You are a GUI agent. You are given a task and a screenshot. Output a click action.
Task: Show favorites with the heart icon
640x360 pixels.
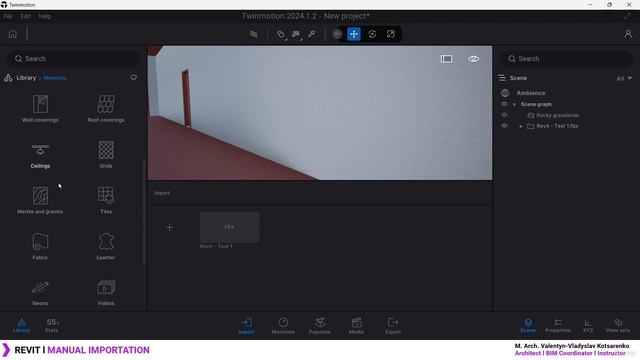(x=133, y=78)
